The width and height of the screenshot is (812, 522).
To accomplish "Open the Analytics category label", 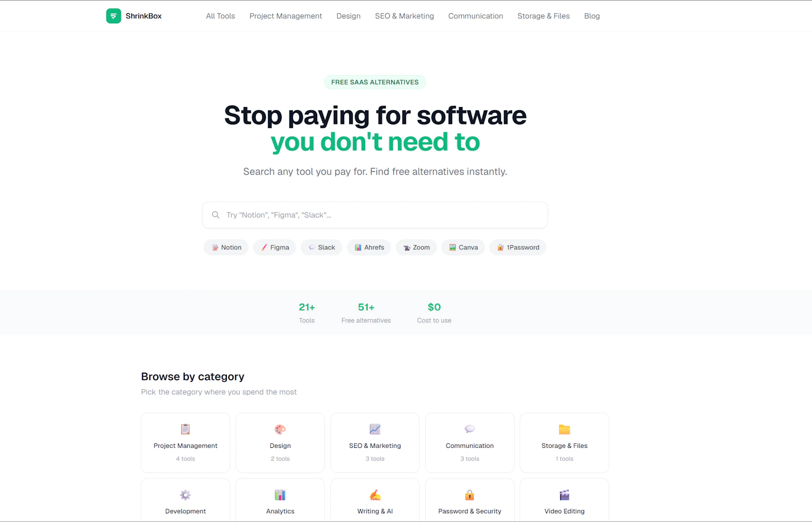I will (280, 511).
